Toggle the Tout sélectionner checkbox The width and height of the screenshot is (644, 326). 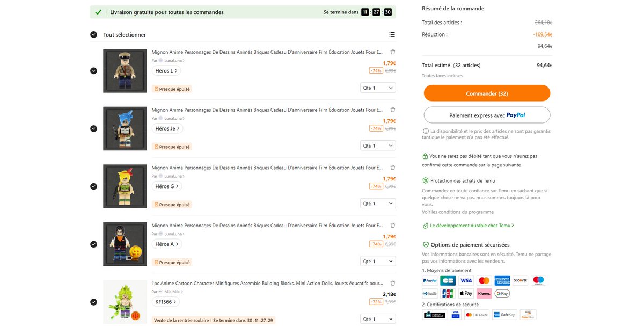pyautogui.click(x=94, y=35)
